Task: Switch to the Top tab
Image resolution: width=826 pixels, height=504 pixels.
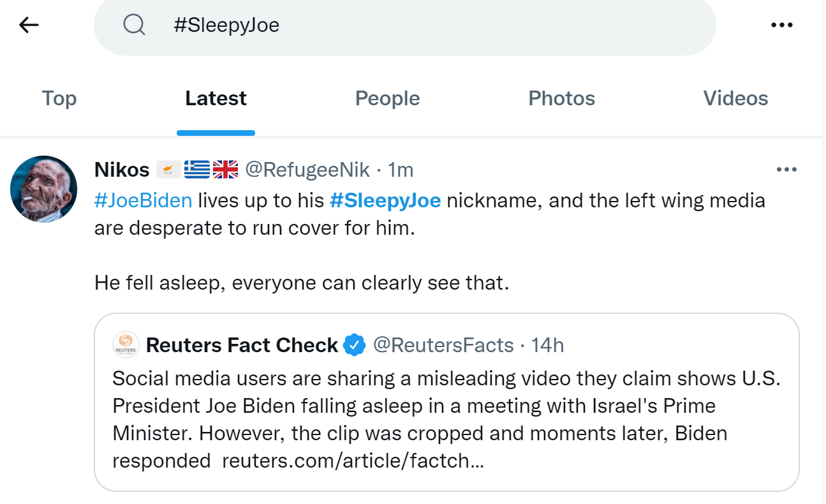Action: tap(59, 98)
